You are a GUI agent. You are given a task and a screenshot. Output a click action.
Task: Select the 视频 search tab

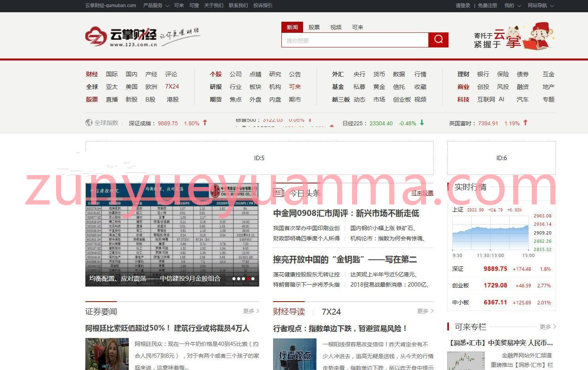336,27
